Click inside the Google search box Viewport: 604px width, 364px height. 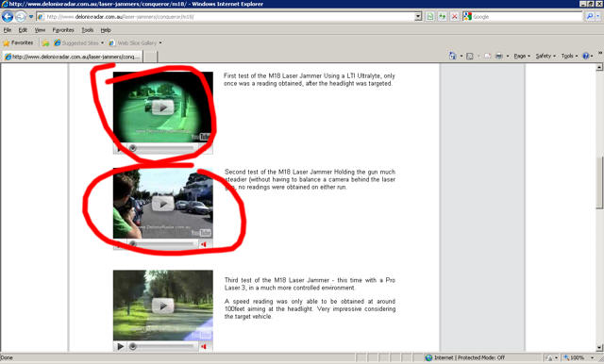527,17
